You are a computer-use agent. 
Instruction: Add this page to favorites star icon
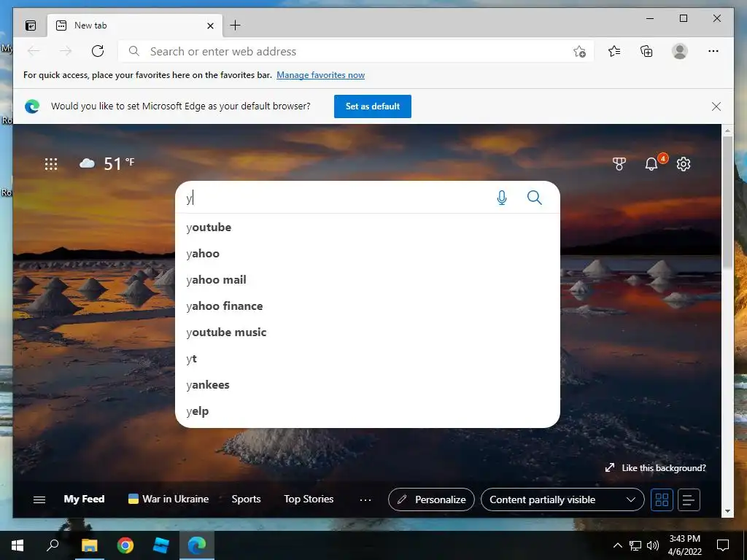pos(579,52)
